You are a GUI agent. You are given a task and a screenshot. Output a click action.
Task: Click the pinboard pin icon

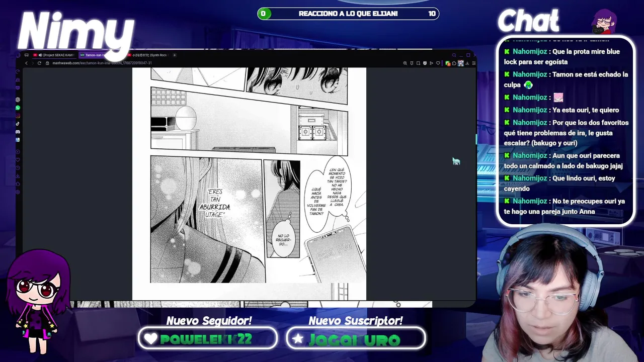[x=412, y=63]
